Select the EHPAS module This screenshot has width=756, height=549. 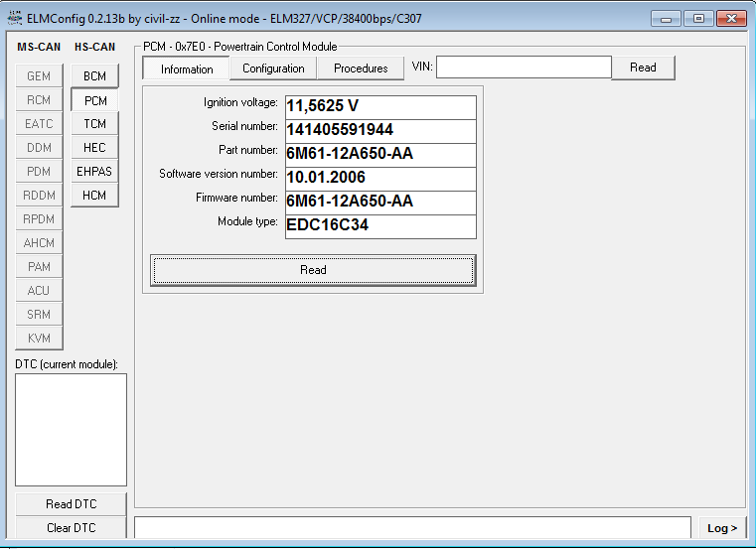point(94,172)
